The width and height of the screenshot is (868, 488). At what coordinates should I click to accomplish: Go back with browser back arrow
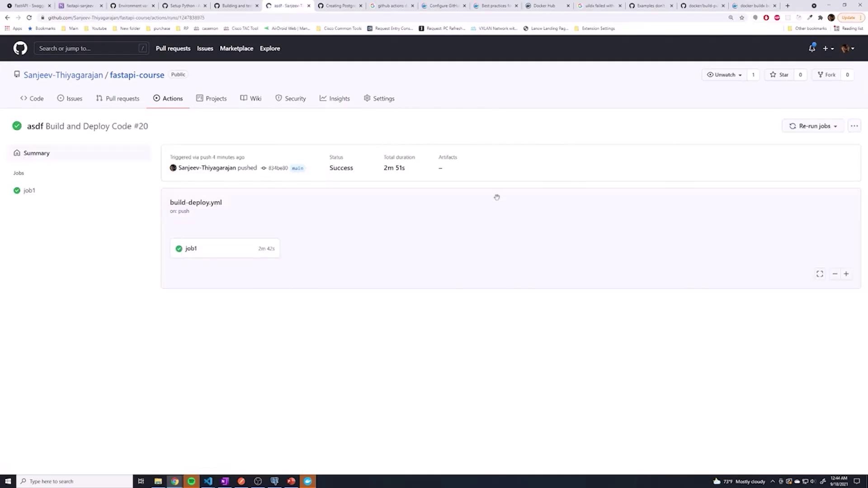pos(7,18)
